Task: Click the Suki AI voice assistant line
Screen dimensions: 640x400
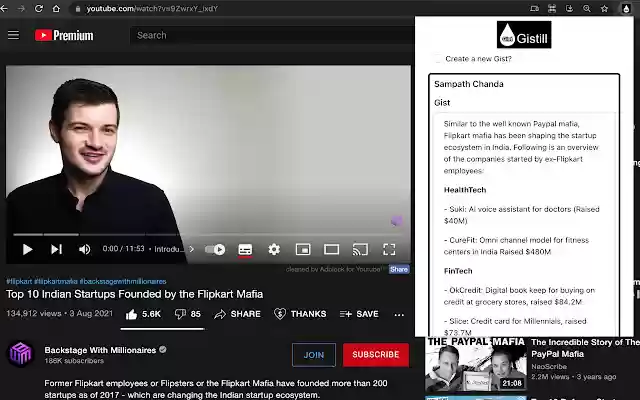Action: pos(522,215)
